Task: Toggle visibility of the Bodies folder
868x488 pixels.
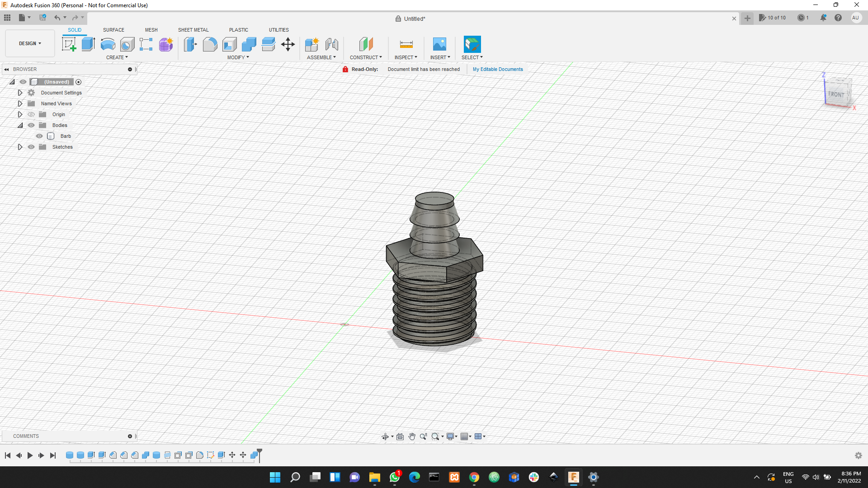Action: (x=31, y=125)
